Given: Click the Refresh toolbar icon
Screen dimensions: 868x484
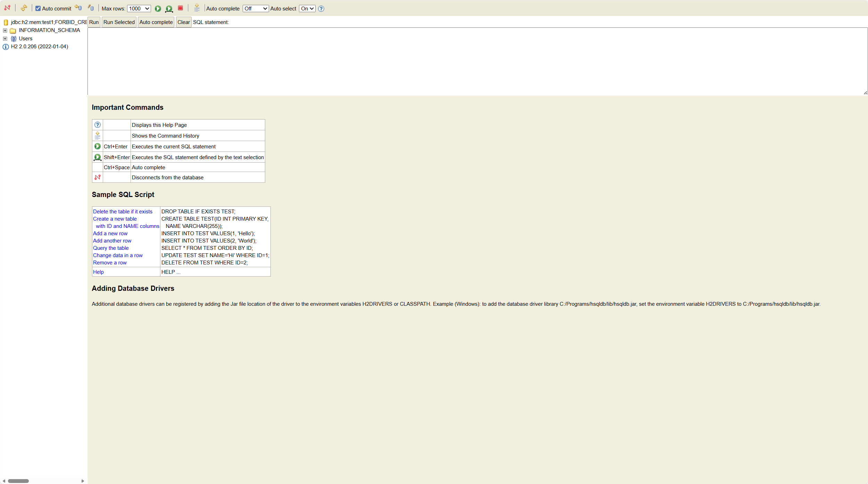Looking at the screenshot, I should point(24,8).
